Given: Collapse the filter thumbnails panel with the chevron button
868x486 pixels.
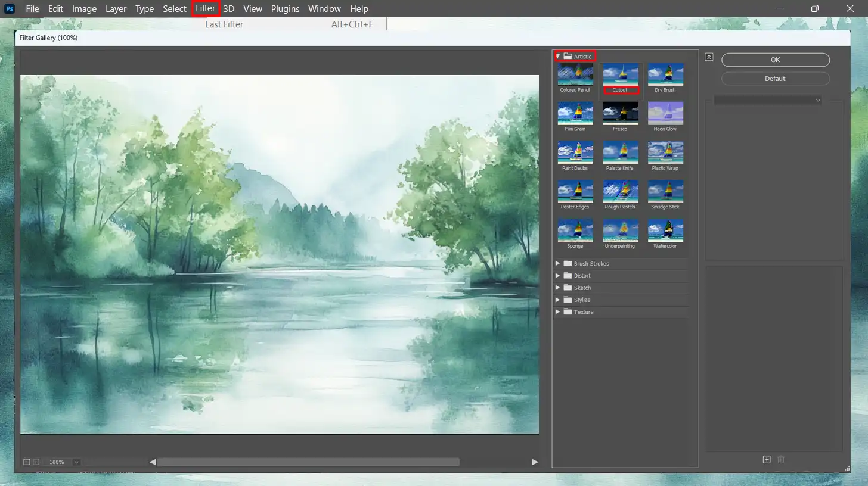Looking at the screenshot, I should point(709,57).
